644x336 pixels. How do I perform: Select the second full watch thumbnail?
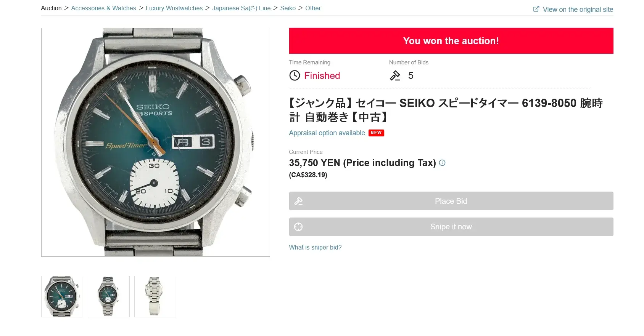(109, 296)
